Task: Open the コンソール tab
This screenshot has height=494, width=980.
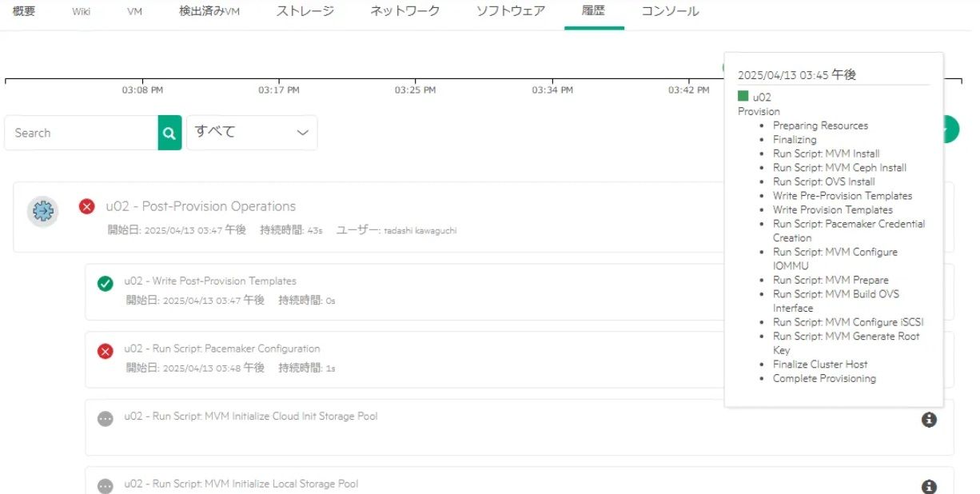Action: [x=670, y=11]
